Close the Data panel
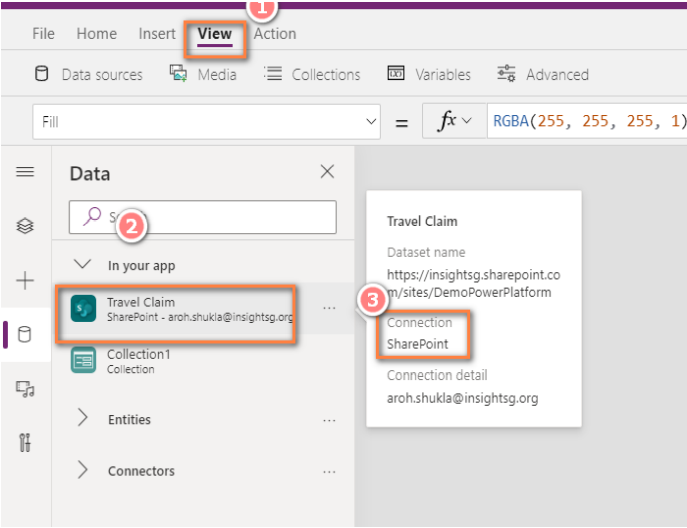This screenshot has width=687, height=528. click(327, 171)
